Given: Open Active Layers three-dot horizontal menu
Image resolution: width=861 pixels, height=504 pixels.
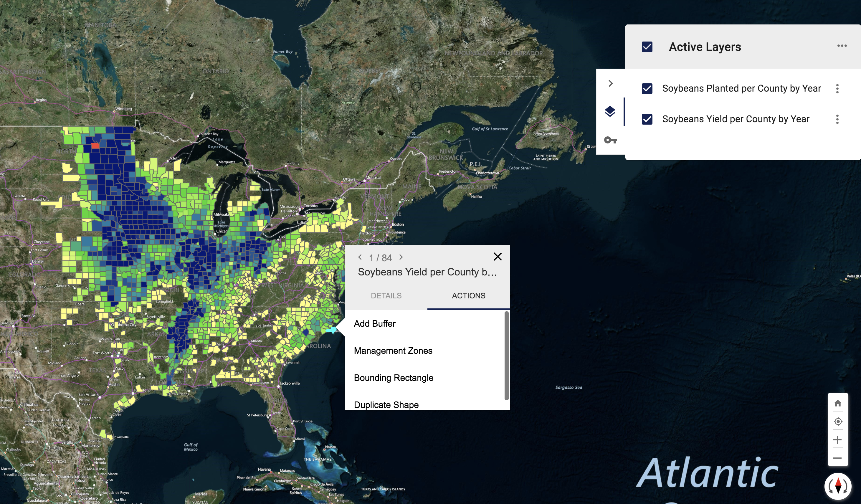Looking at the screenshot, I should click(x=842, y=46).
